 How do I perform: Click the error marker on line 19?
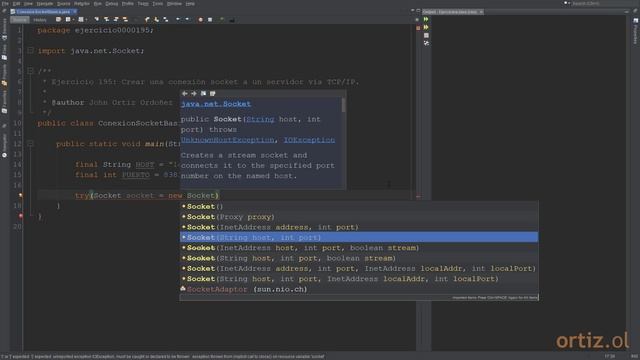[x=20, y=216]
